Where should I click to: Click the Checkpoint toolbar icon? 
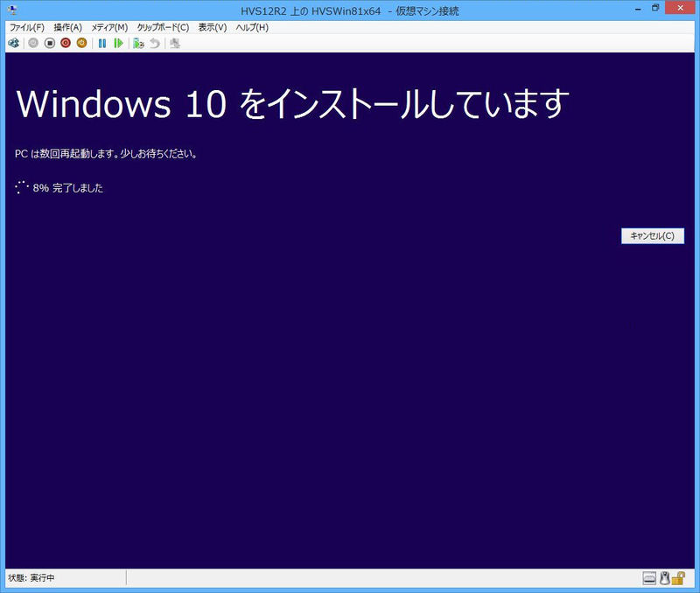tap(138, 43)
